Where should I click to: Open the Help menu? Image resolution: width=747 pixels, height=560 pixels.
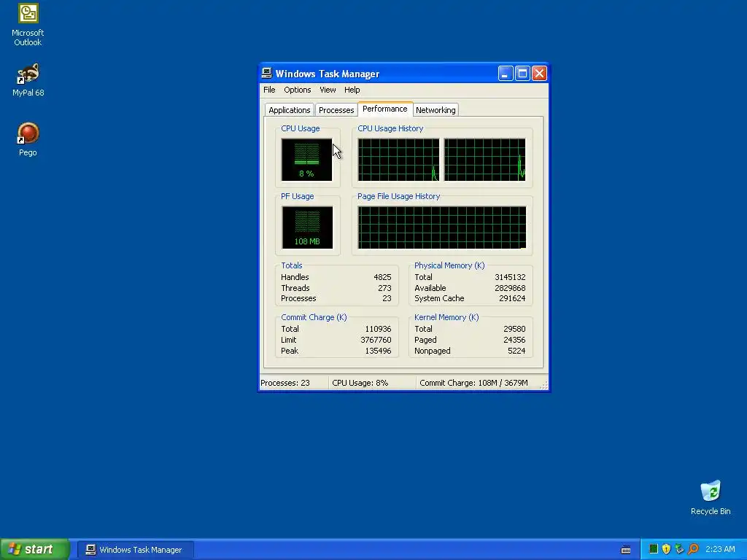[x=352, y=90]
